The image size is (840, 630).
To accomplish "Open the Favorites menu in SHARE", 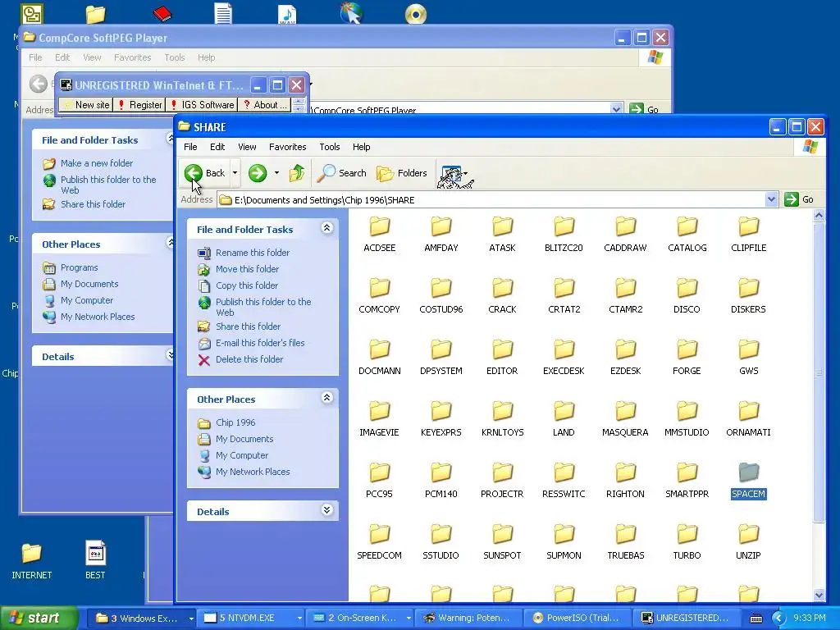I will (288, 147).
